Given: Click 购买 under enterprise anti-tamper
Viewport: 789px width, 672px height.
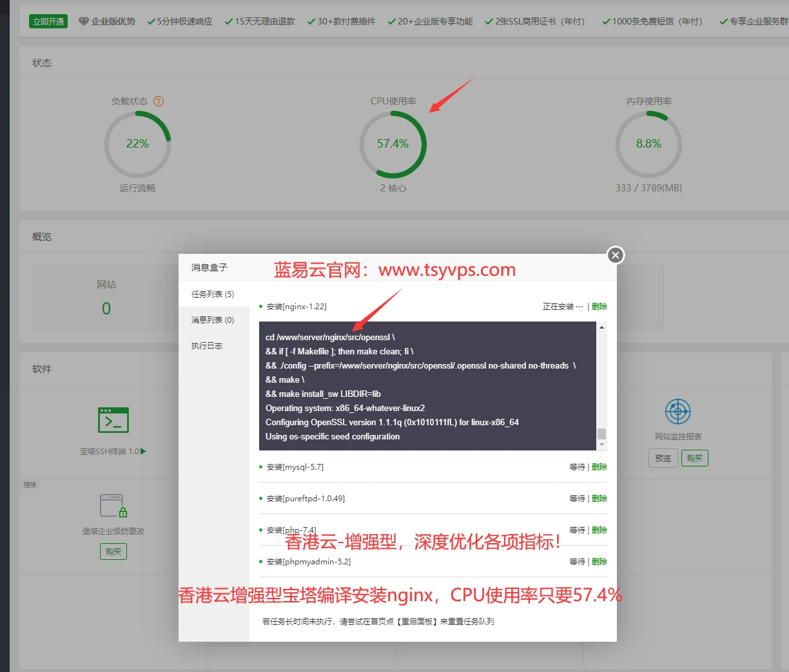Looking at the screenshot, I should point(113,552).
